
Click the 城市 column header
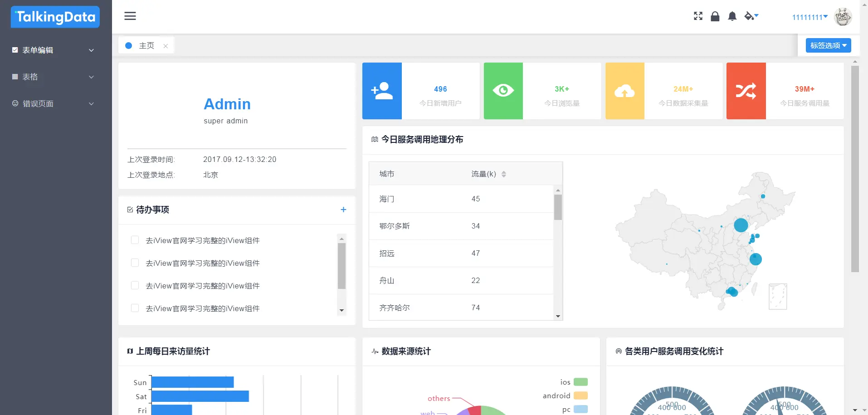pos(387,174)
